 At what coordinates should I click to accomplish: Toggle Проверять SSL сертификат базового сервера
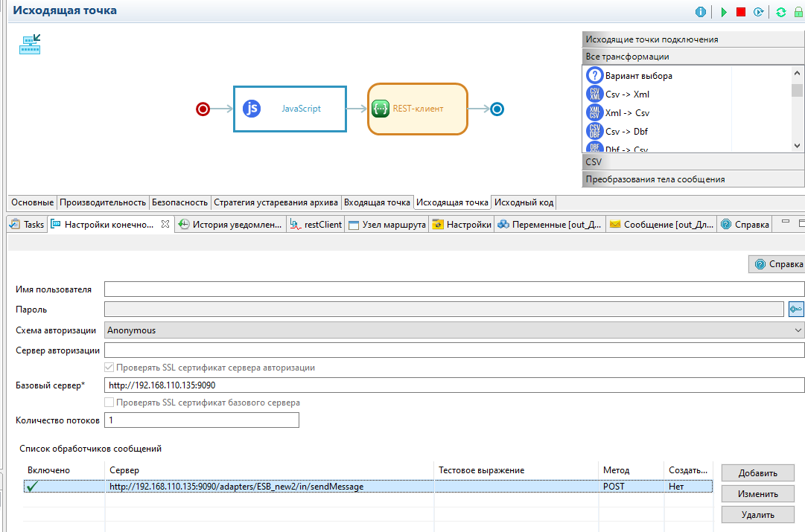(x=109, y=403)
